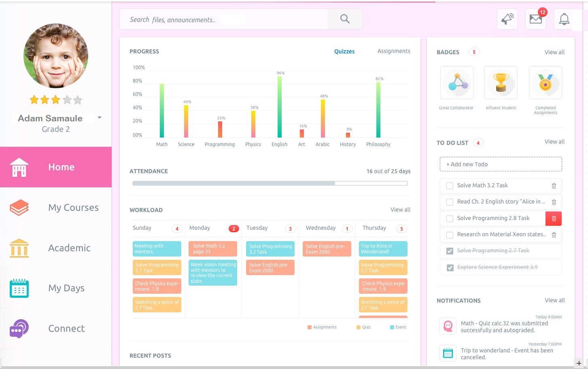Expand the plus button at bottom right corner
This screenshot has height=369, width=588.
[x=579, y=363]
